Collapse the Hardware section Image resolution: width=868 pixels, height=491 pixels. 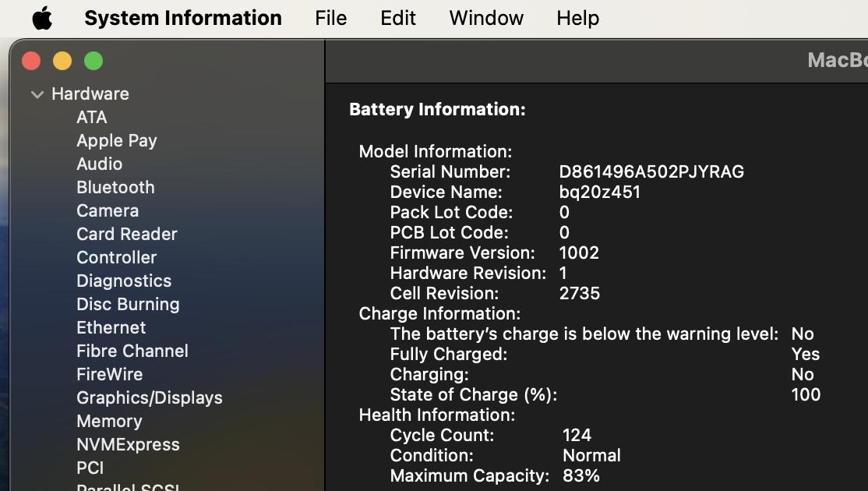(x=37, y=94)
